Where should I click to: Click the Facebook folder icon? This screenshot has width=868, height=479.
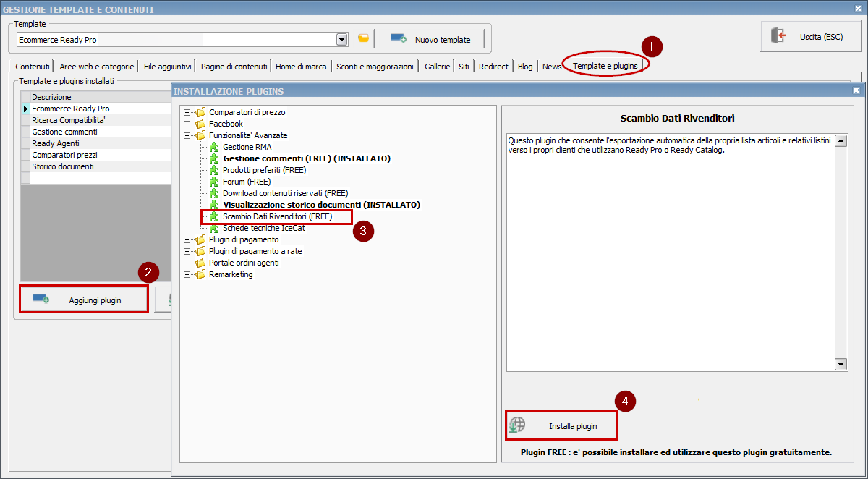200,124
